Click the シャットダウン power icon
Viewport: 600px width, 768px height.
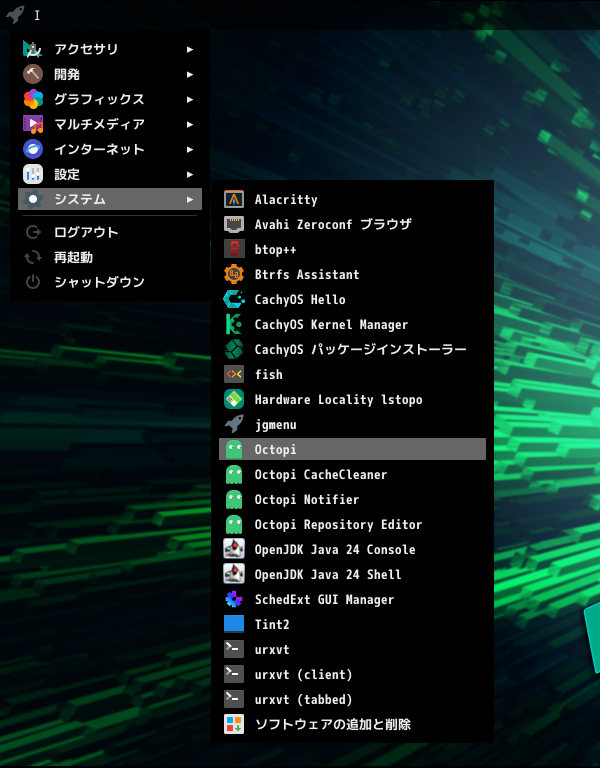33,282
